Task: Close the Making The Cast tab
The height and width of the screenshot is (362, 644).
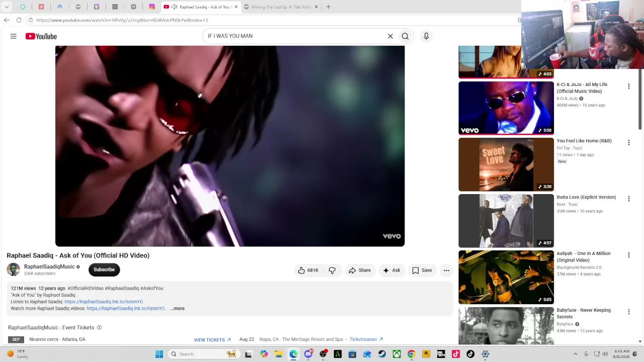Action: pos(316,7)
